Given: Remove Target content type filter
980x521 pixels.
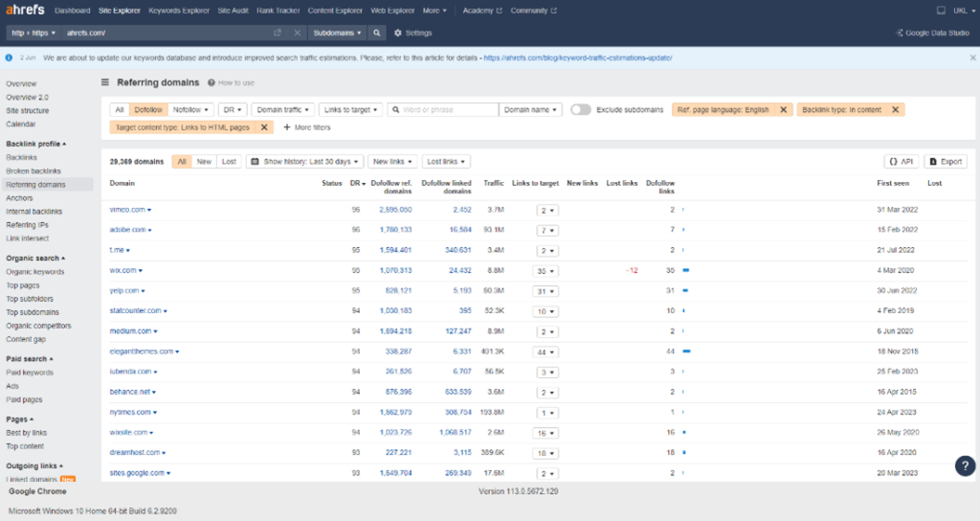Looking at the screenshot, I should (264, 127).
